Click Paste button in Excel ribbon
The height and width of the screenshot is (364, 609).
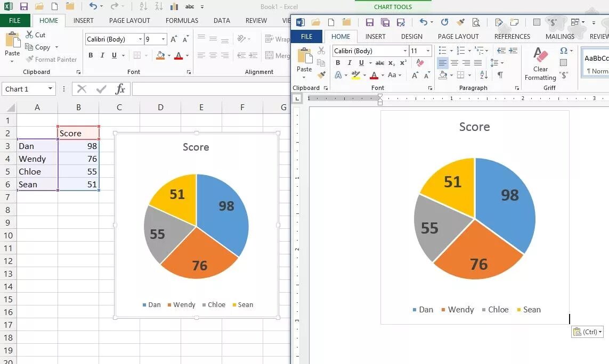pyautogui.click(x=12, y=47)
